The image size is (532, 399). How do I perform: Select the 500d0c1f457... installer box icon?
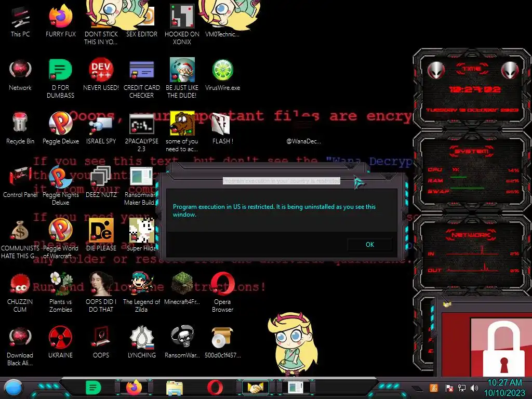tap(222, 343)
